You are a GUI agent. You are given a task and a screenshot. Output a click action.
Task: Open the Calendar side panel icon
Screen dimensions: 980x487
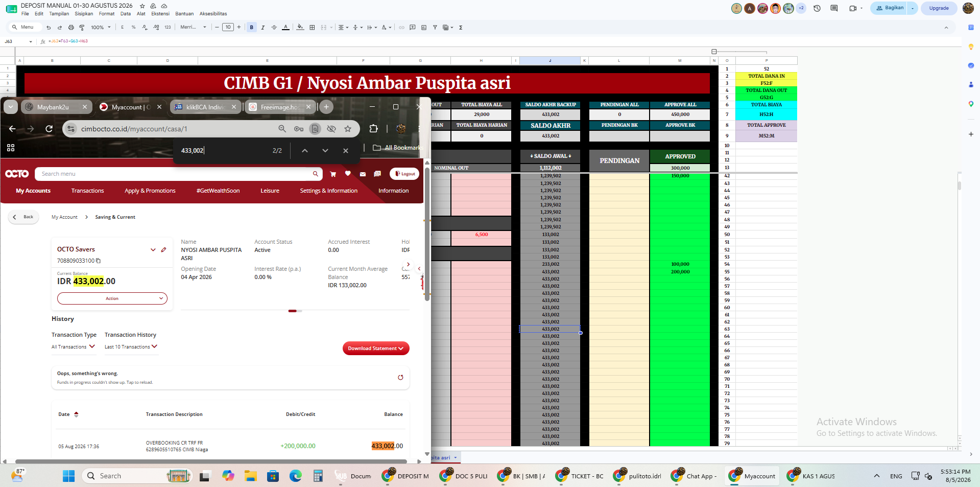click(x=971, y=28)
